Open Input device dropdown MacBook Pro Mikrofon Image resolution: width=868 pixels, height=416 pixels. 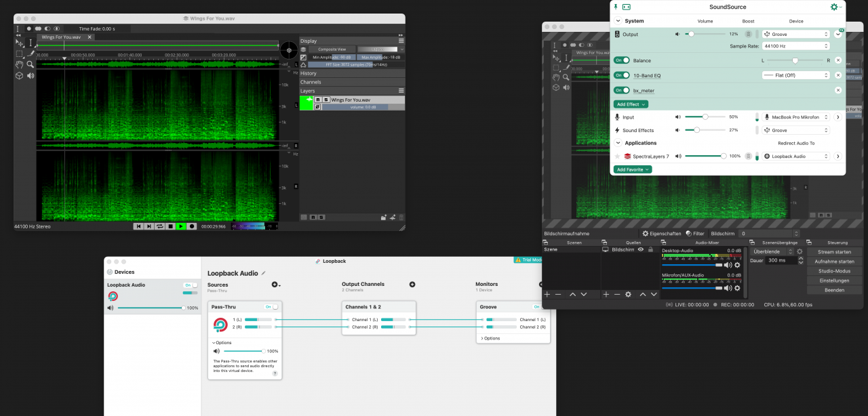pos(795,117)
